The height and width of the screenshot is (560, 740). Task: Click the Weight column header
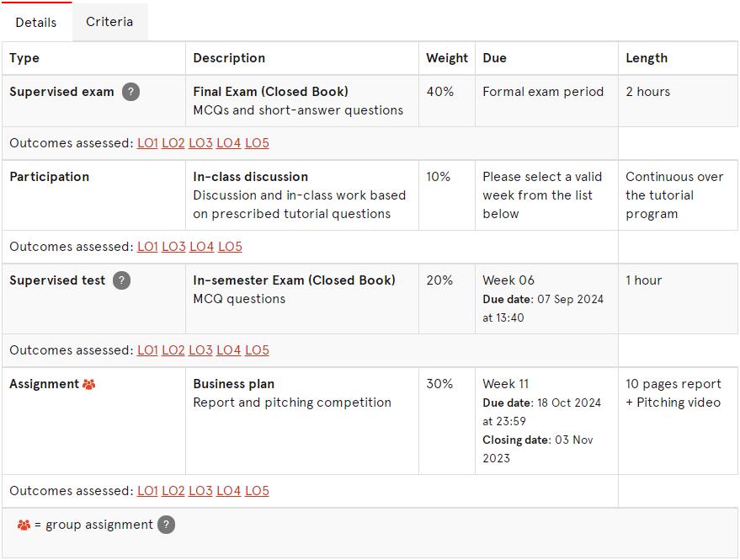(447, 58)
